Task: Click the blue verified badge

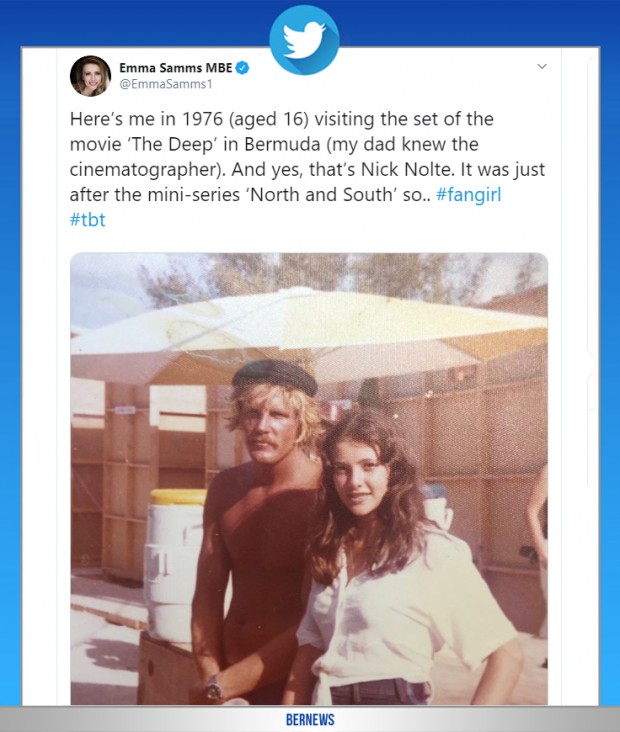Action: [x=242, y=68]
